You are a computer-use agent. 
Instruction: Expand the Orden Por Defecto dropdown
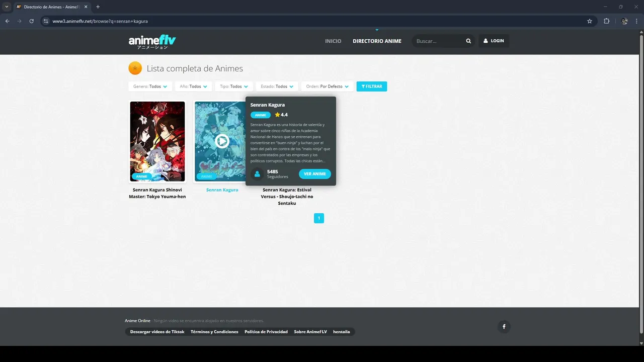click(327, 86)
